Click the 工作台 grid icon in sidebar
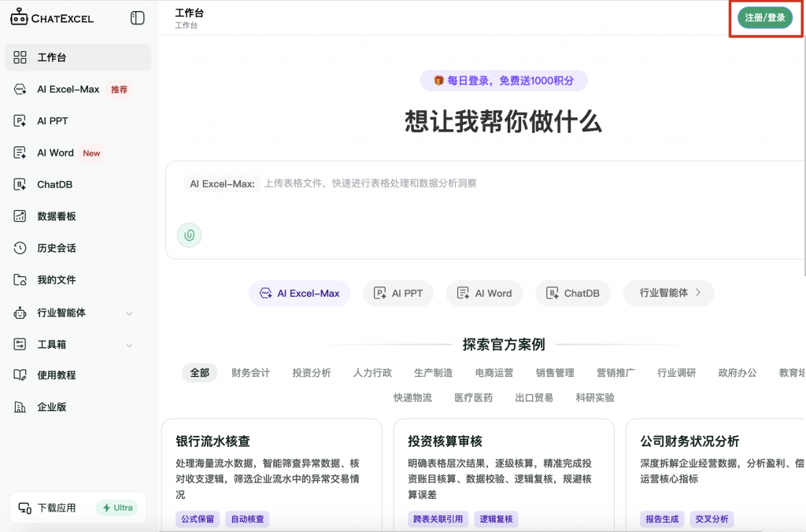This screenshot has height=532, width=806. (20, 57)
